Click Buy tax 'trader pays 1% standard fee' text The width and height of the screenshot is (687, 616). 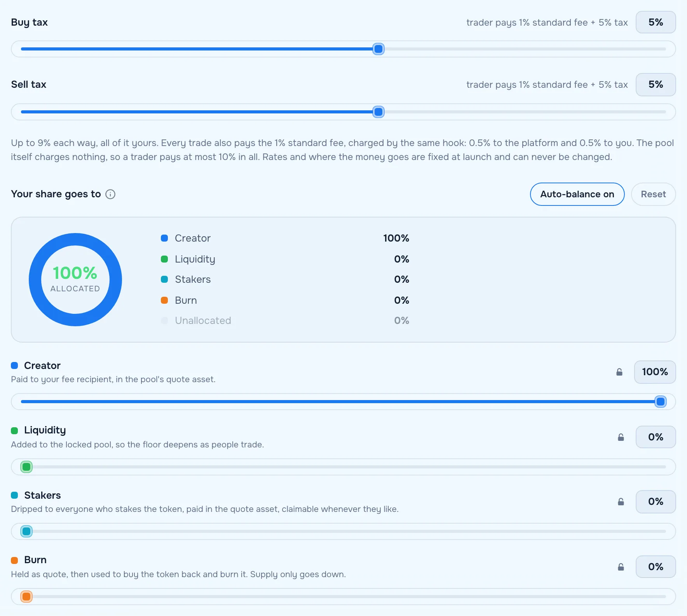547,23
